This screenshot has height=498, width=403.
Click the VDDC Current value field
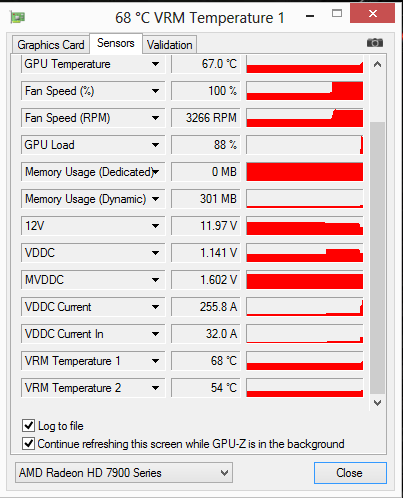206,307
